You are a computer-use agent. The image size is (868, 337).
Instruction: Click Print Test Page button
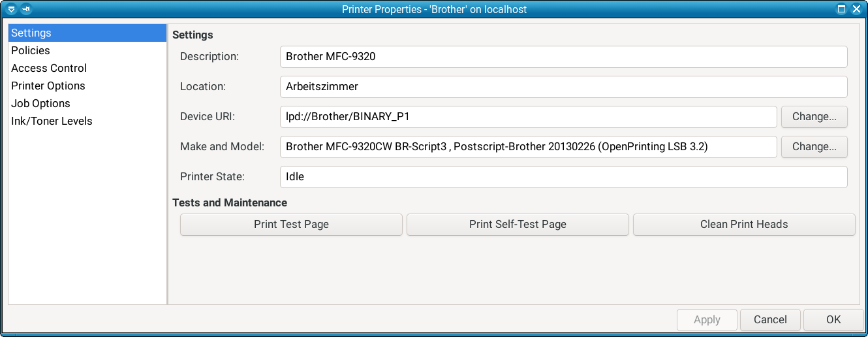[x=291, y=224]
